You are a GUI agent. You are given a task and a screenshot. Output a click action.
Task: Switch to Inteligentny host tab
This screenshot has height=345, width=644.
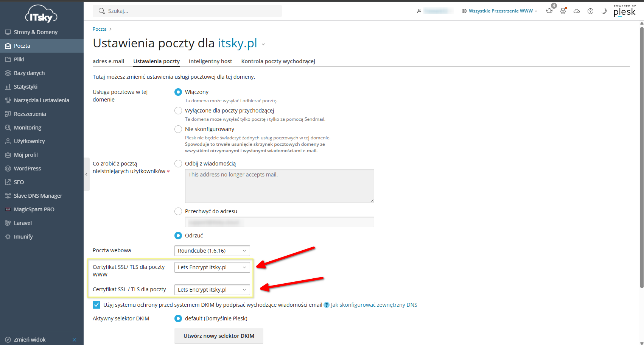(x=210, y=61)
